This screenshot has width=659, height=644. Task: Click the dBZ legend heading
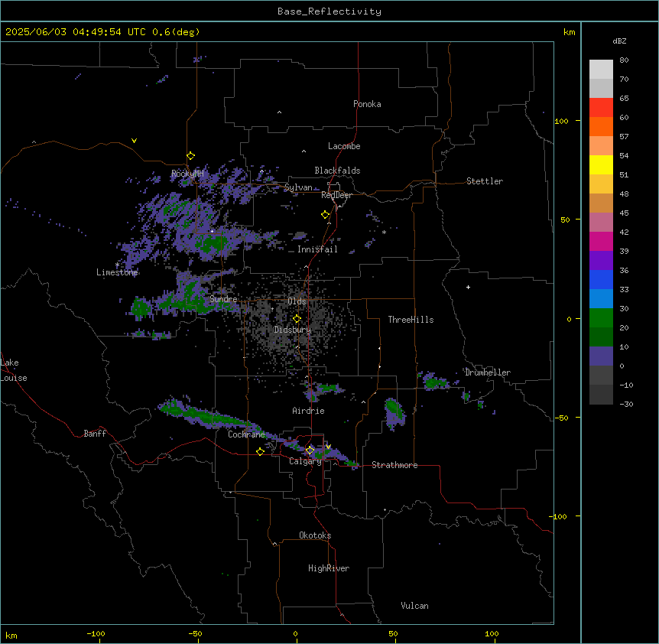pyautogui.click(x=619, y=41)
